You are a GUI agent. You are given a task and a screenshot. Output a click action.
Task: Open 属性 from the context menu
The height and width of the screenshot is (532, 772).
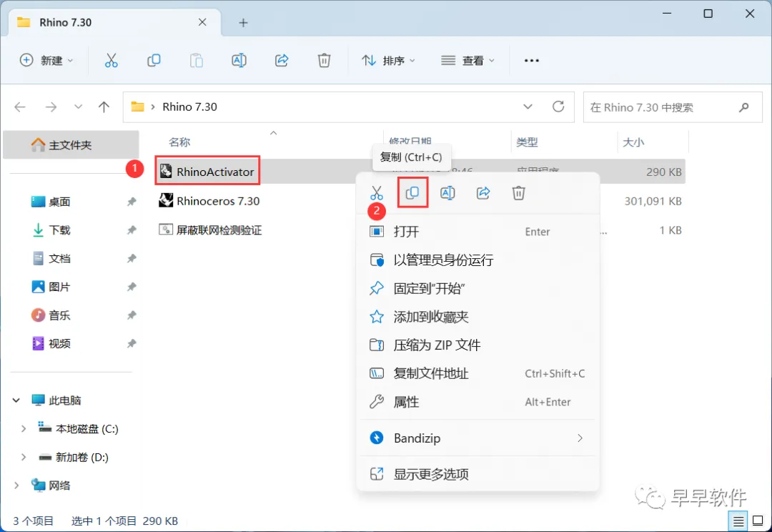(477, 402)
